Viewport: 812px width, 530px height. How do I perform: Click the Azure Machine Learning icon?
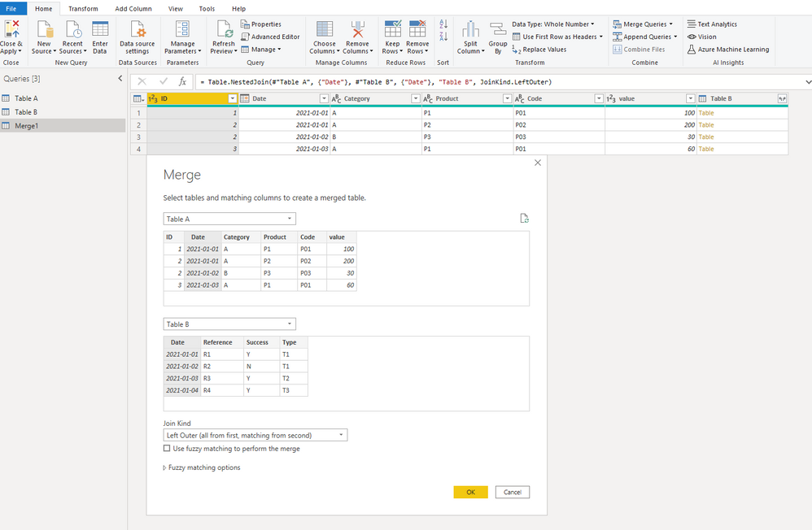(692, 50)
